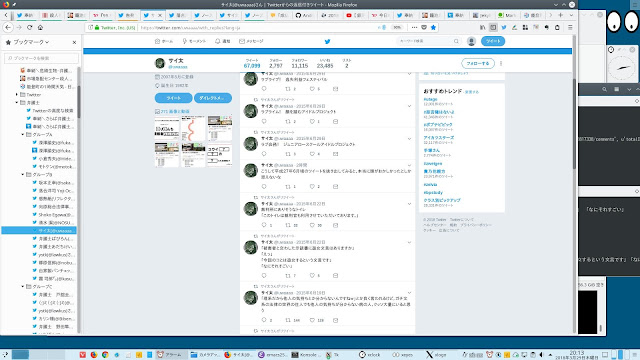Open the #bpstudy trend link
The image size is (640, 360).
[x=433, y=192]
